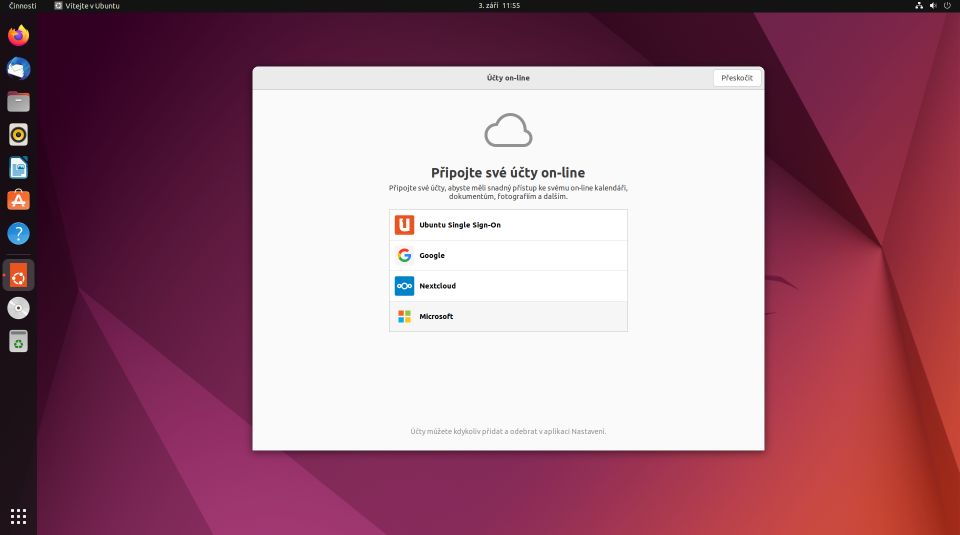Image resolution: width=960 pixels, height=535 pixels.
Task: Click the power icon in top bar
Action: [x=947, y=6]
